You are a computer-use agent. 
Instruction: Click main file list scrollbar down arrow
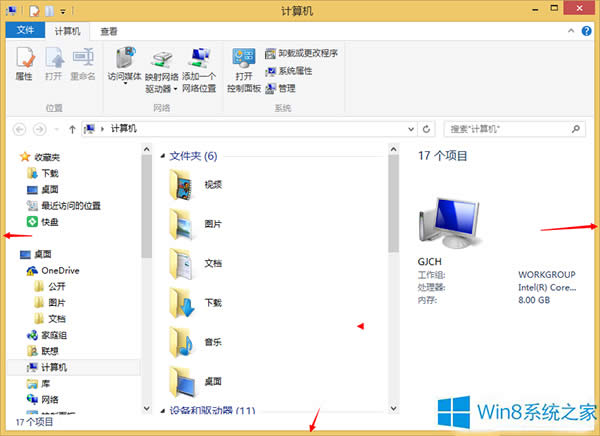[393, 408]
